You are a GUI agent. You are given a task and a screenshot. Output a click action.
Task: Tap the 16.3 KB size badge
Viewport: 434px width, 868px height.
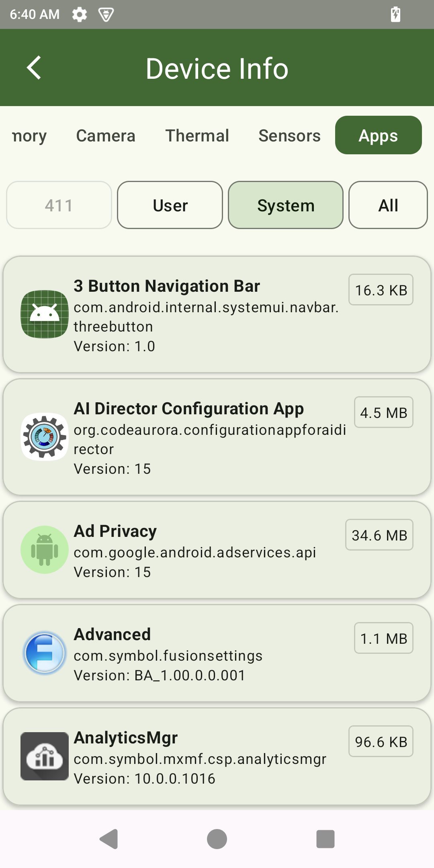click(381, 290)
